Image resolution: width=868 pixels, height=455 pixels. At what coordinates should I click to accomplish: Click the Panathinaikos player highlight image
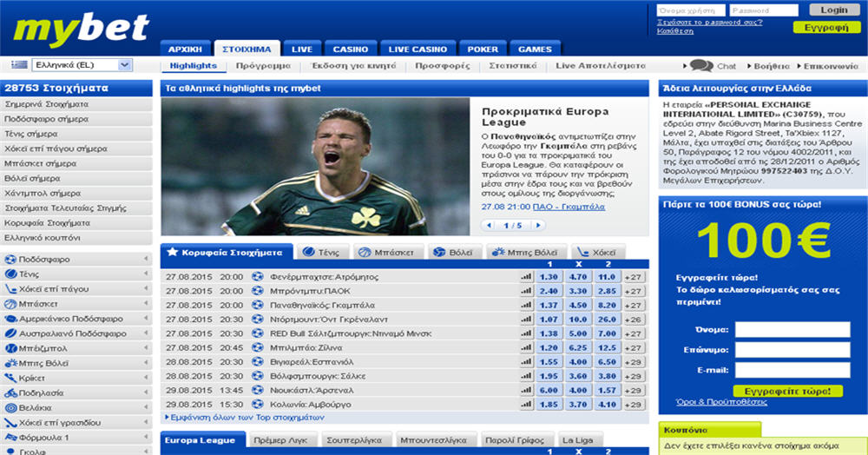pos(316,167)
